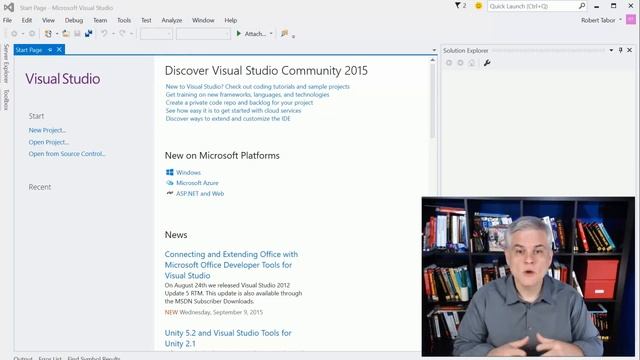Select the Start Page document tab

[29, 50]
